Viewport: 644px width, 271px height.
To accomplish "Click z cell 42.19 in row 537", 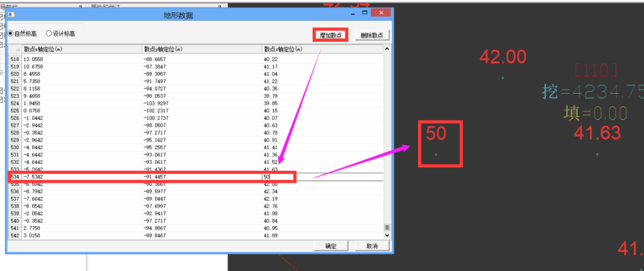I will tap(323, 199).
